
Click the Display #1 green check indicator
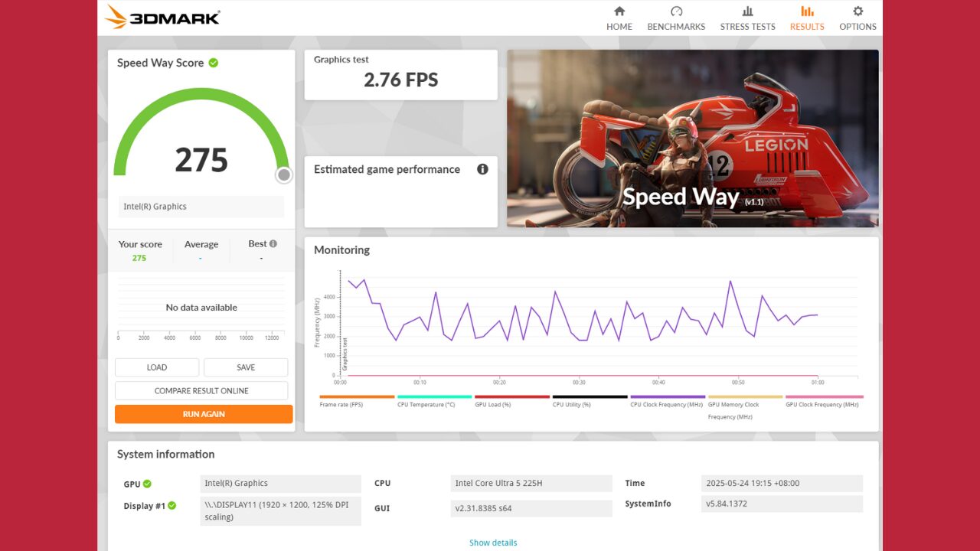172,506
